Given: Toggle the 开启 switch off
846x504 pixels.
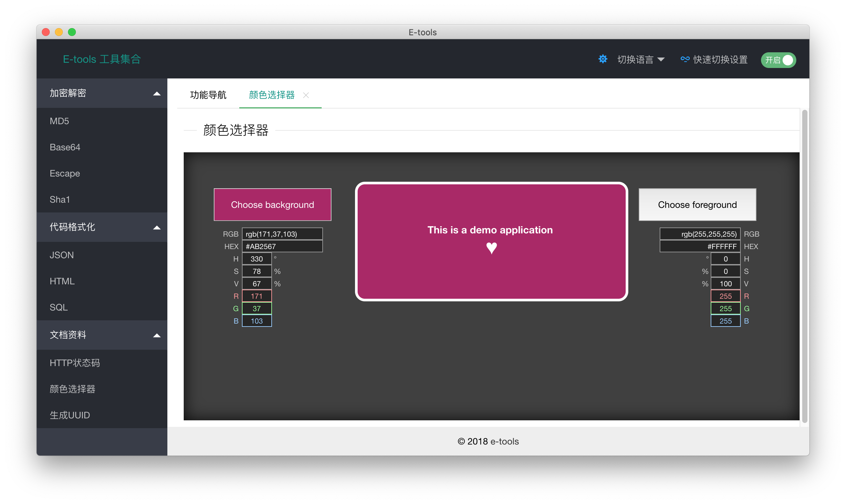Looking at the screenshot, I should coord(778,60).
